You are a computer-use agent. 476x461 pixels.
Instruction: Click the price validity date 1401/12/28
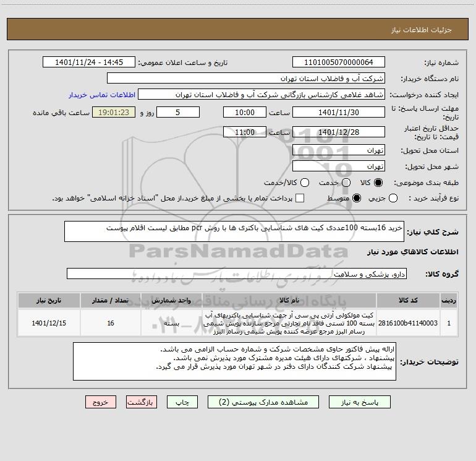coord(339,132)
